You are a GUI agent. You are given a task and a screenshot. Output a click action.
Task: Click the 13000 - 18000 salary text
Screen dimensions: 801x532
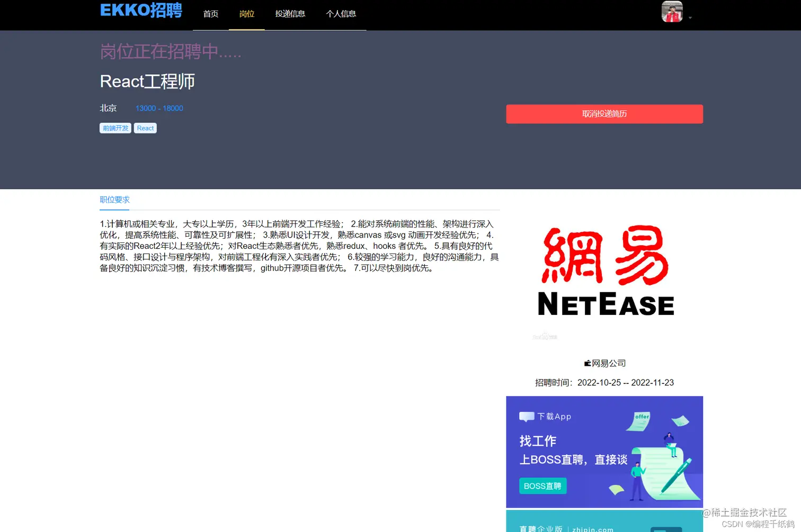click(159, 108)
